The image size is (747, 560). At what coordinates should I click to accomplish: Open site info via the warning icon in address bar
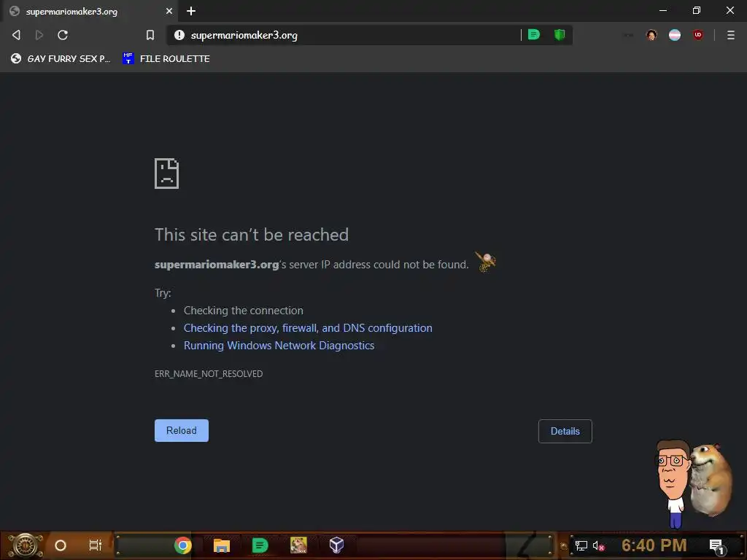coord(179,35)
